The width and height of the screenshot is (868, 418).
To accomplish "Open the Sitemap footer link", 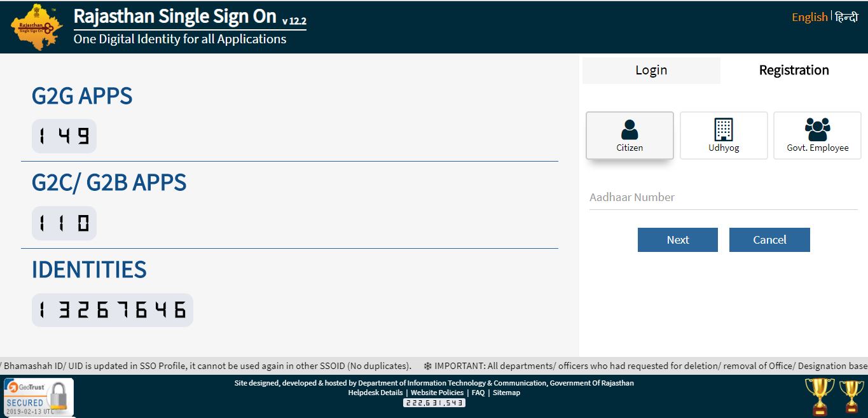I will (506, 393).
